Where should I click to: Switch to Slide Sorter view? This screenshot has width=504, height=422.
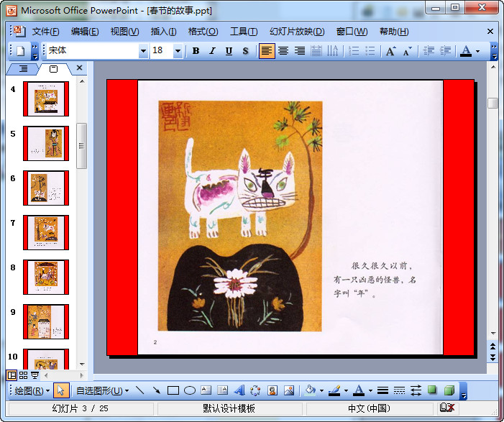(23, 375)
